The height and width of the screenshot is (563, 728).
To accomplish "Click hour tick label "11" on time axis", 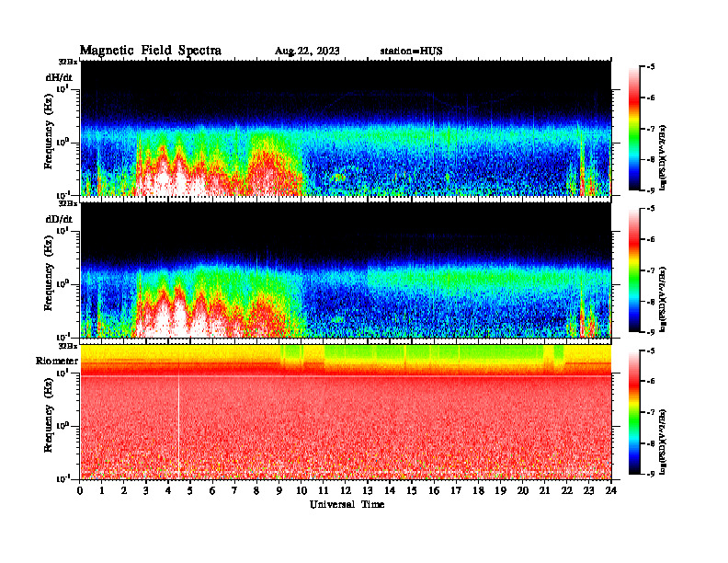I will coord(323,491).
